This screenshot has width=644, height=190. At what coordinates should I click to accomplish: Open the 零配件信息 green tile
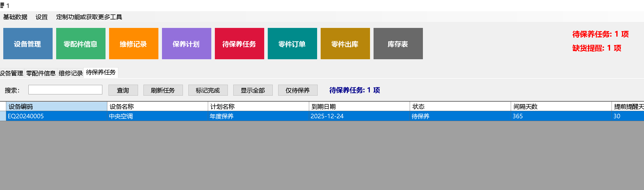81,44
